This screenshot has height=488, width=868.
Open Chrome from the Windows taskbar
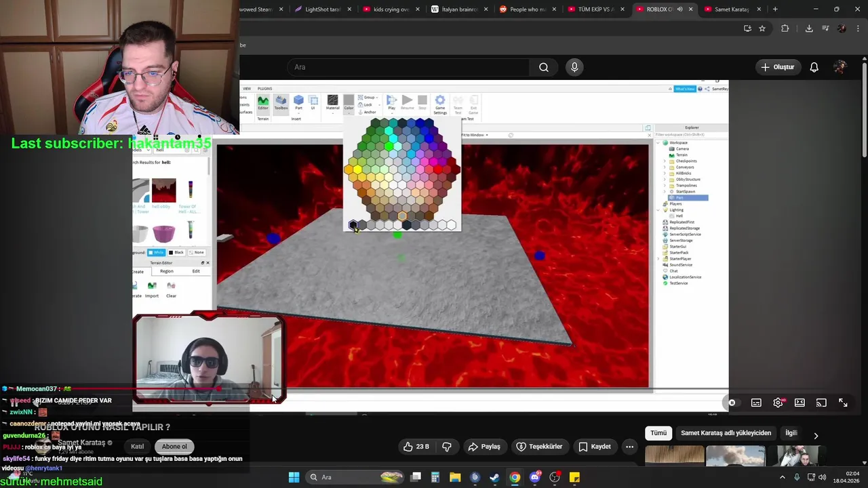(515, 477)
